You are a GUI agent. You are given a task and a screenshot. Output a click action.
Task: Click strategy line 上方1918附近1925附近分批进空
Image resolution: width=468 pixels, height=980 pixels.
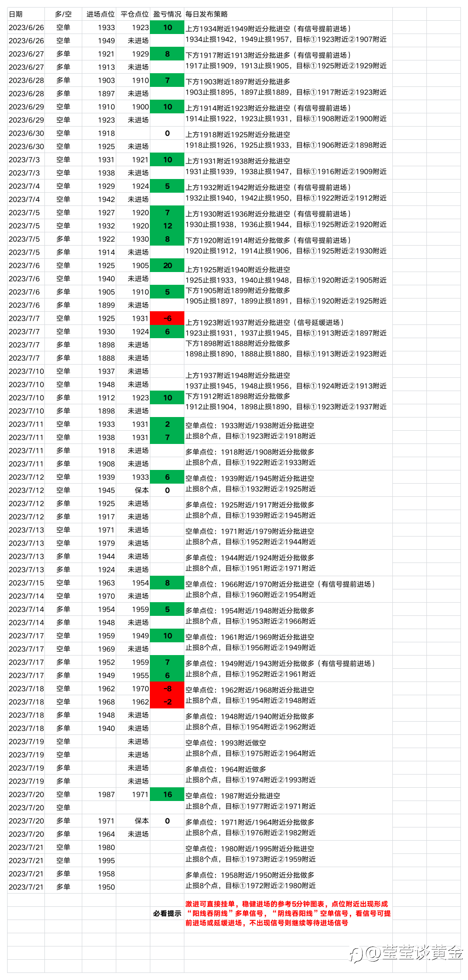click(238, 135)
